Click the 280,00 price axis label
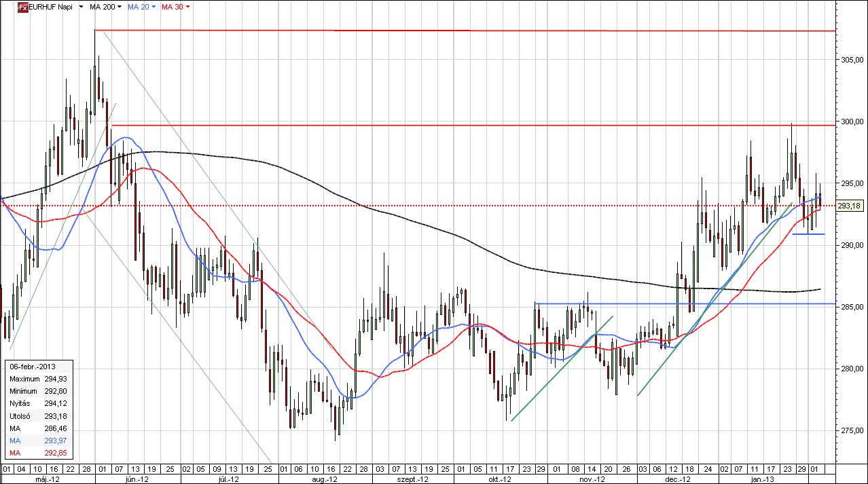Screen dimensions: 868x484 (852, 369)
